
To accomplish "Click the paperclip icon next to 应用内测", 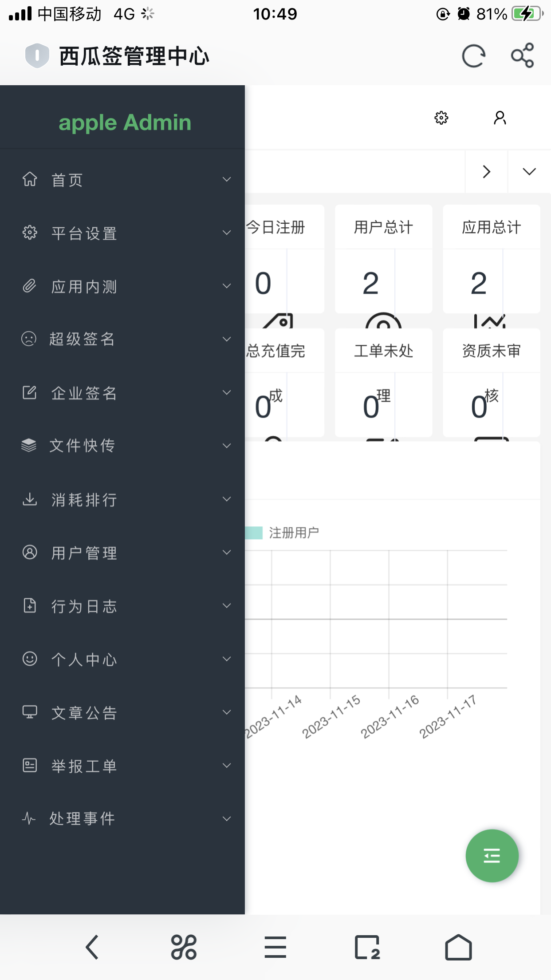I will coord(30,285).
